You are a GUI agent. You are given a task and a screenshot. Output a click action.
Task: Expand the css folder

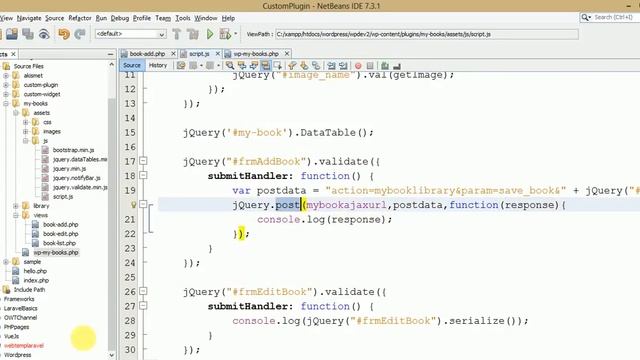pos(26,122)
